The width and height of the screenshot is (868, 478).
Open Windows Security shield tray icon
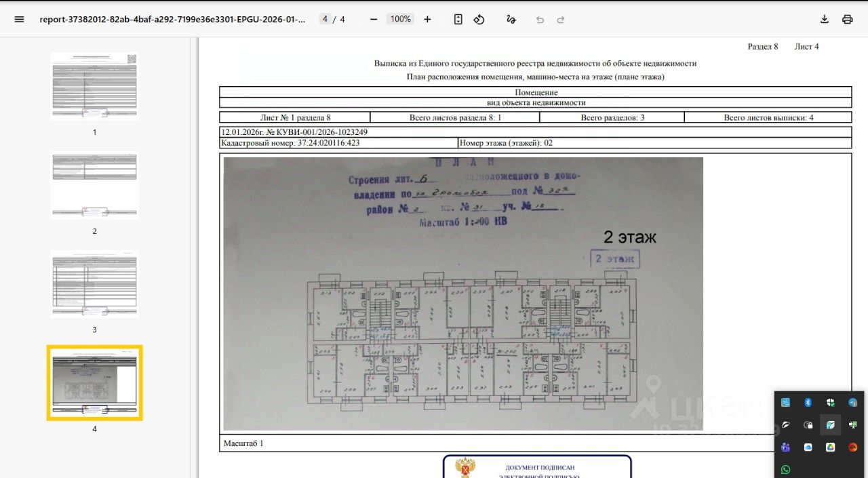[831, 403]
